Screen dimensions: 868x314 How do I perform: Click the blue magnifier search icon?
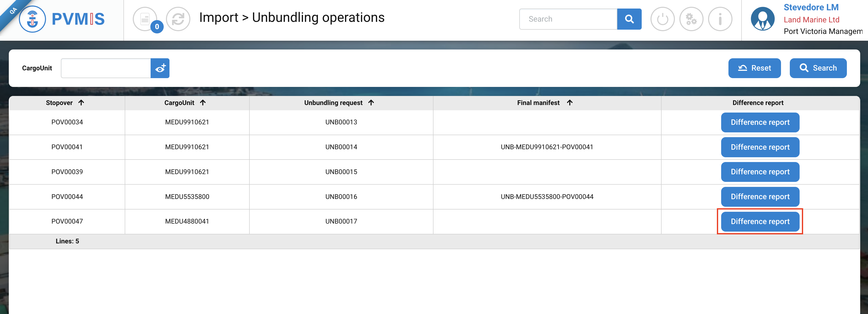pos(629,19)
